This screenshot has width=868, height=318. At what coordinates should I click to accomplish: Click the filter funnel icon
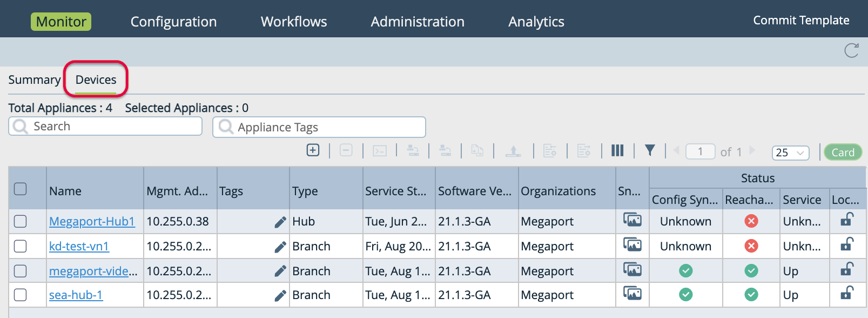650,150
